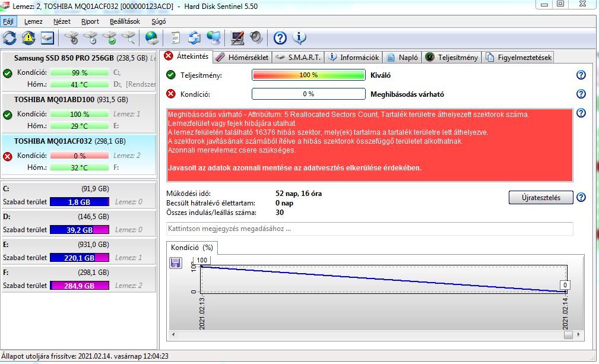599x364 pixels.
Task: Start the short self-test with the disk stethoscope icon
Action: pyautogui.click(x=71, y=38)
